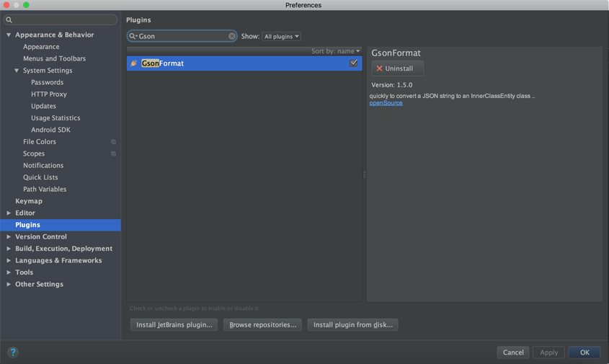609x364 pixels.
Task: Click the Install plugin from disk button
Action: 352,325
